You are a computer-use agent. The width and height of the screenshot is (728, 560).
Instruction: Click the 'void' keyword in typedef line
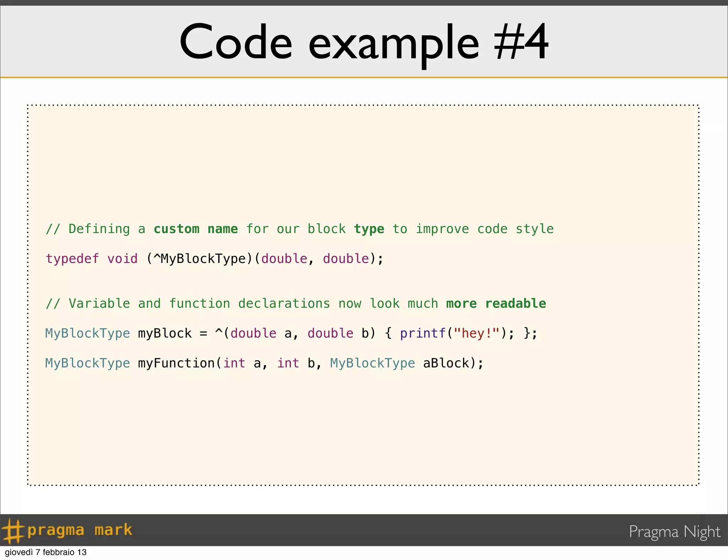pyautogui.click(x=122, y=259)
